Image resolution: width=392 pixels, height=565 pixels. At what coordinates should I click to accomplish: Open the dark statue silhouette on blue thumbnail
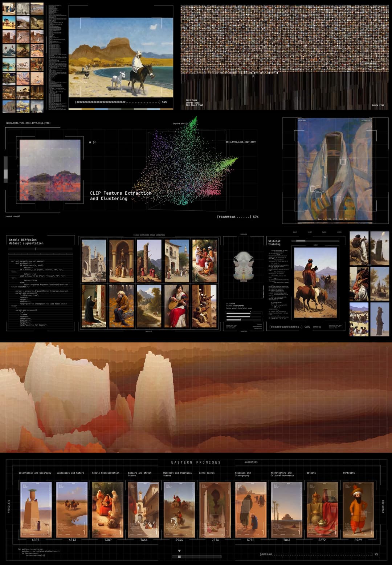pyautogui.click(x=380, y=319)
